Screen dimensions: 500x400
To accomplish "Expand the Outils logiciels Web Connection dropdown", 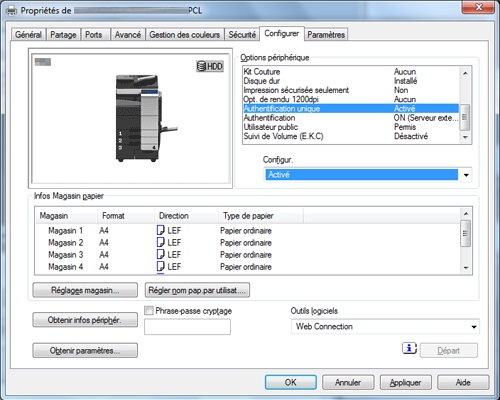I will coord(385,326).
